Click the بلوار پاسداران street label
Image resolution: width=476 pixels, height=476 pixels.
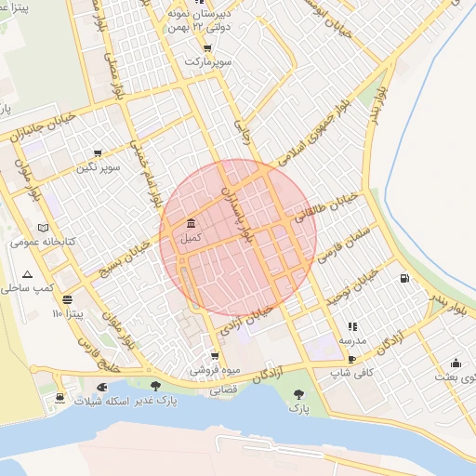238,215
